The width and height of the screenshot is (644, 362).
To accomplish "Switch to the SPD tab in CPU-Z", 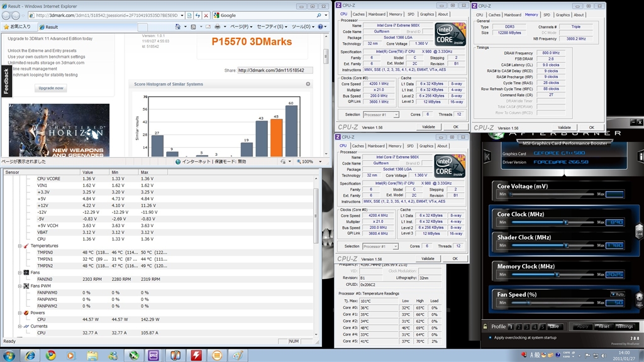I will click(x=411, y=14).
